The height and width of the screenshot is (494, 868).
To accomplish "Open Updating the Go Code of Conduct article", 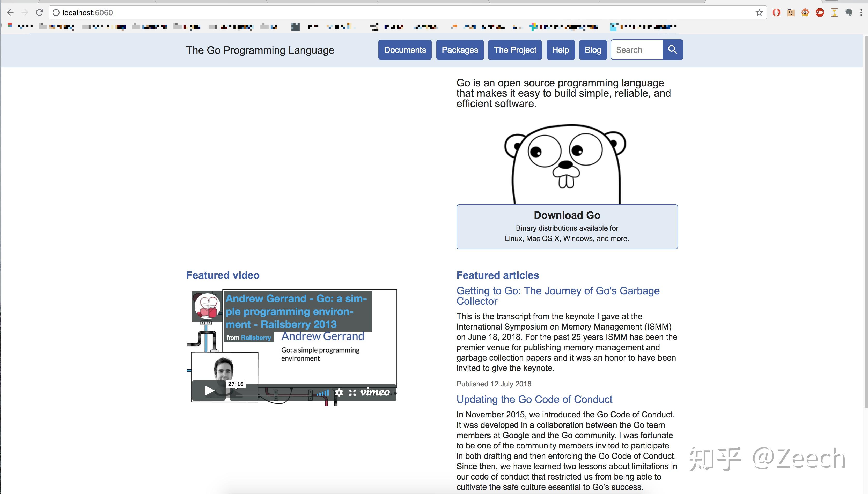I will pos(534,399).
